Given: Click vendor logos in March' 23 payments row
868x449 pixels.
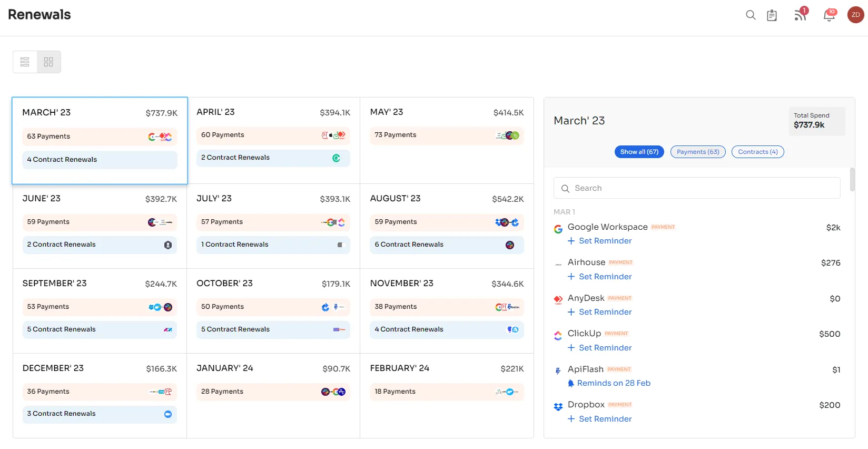Looking at the screenshot, I should tap(160, 137).
